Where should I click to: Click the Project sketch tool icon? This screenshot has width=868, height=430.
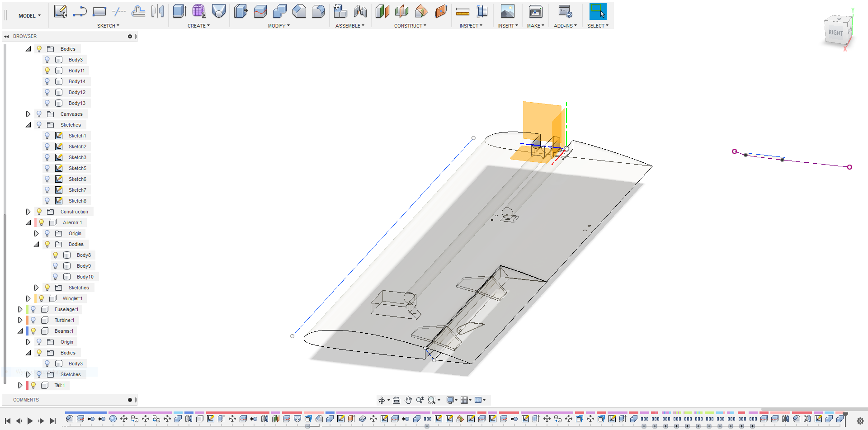pyautogui.click(x=138, y=11)
